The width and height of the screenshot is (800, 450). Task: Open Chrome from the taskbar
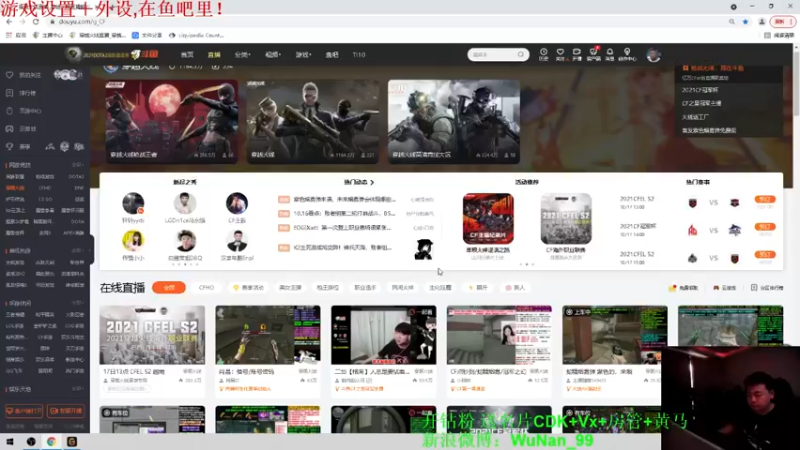[x=51, y=441]
